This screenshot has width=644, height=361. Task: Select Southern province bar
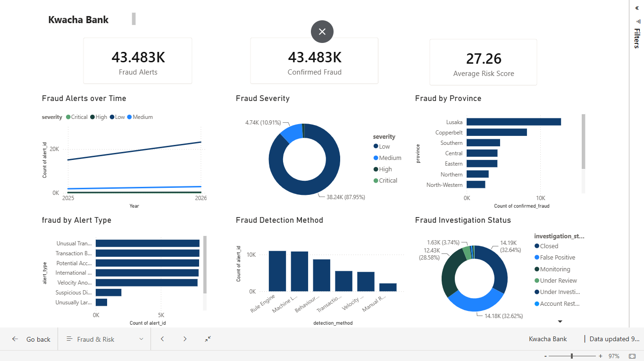point(483,143)
